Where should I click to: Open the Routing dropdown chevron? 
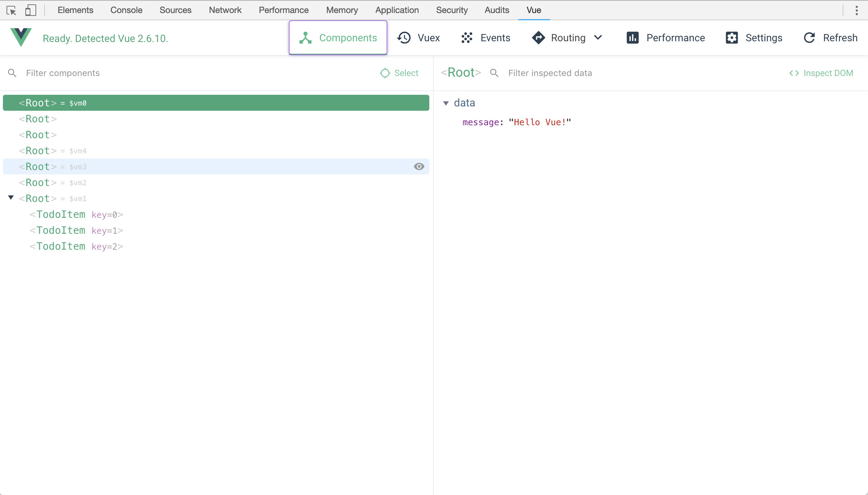(598, 38)
